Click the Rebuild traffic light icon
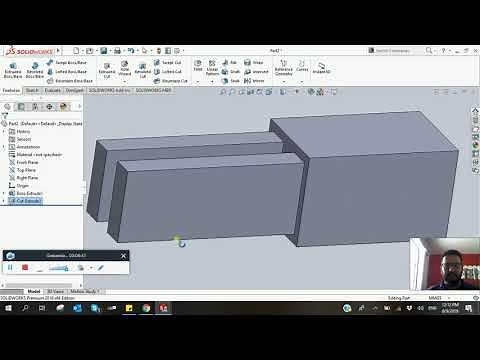480x360 pixels. (159, 51)
